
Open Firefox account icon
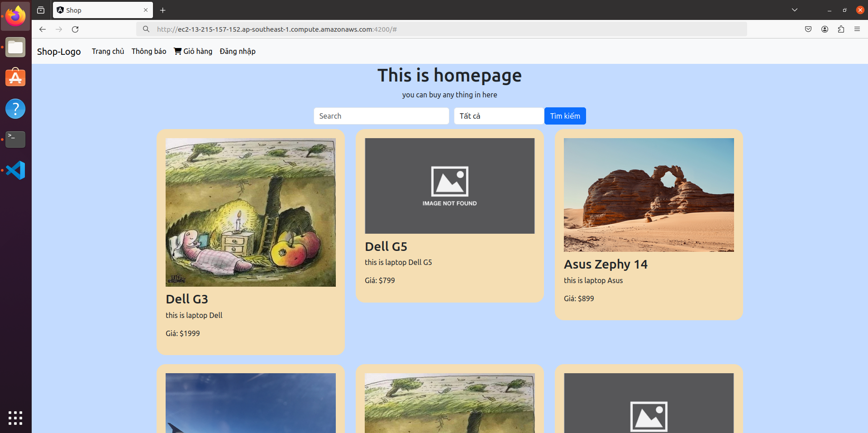tap(825, 29)
